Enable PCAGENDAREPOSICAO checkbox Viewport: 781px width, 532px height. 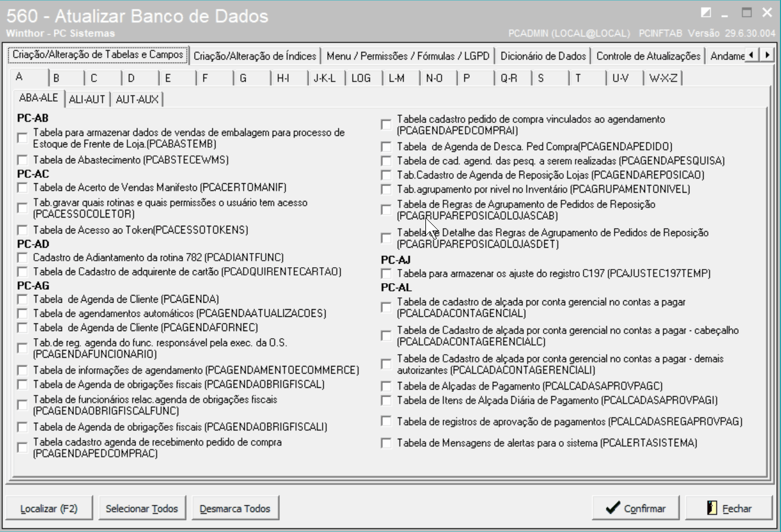386,176
